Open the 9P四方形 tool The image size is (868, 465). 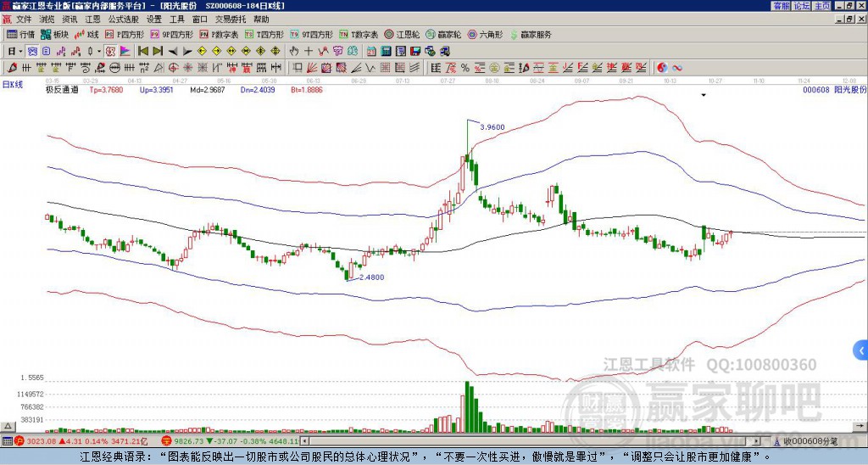[x=172, y=35]
